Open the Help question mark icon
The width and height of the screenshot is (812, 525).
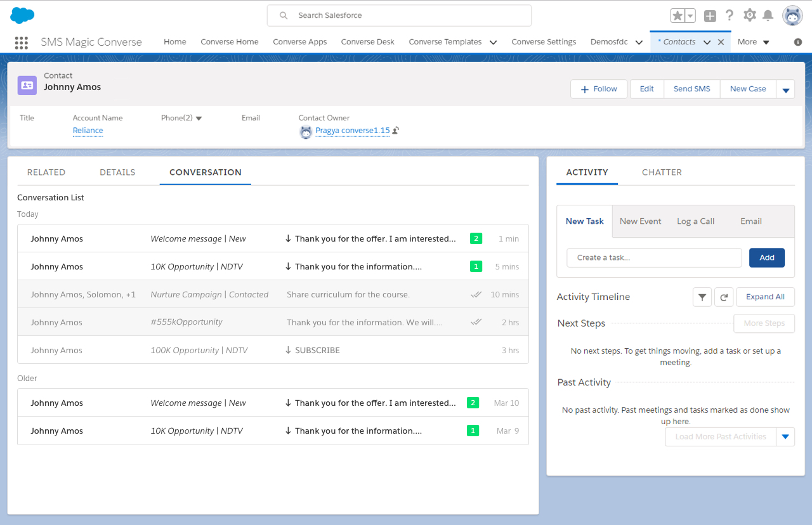pos(730,15)
